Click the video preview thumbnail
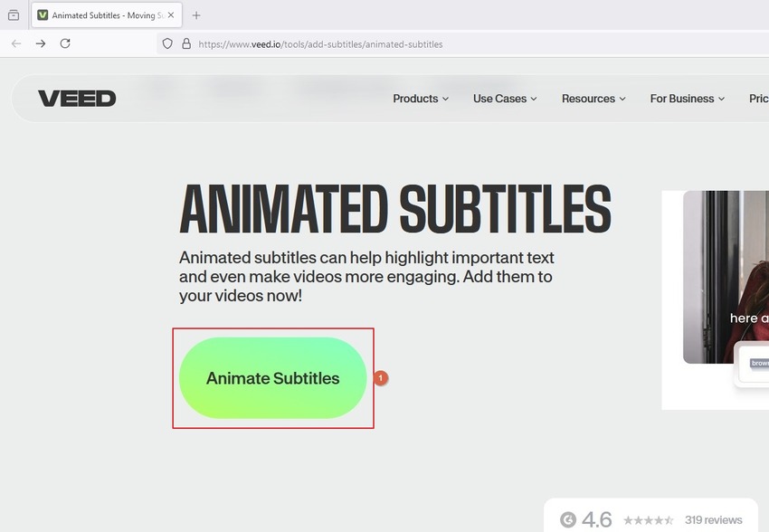Image resolution: width=769 pixels, height=532 pixels. [x=726, y=277]
